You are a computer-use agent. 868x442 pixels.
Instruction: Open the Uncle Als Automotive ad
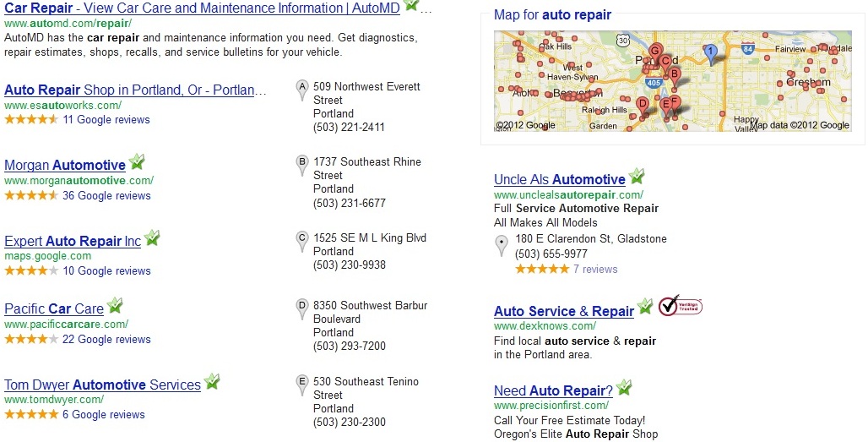[x=560, y=179]
